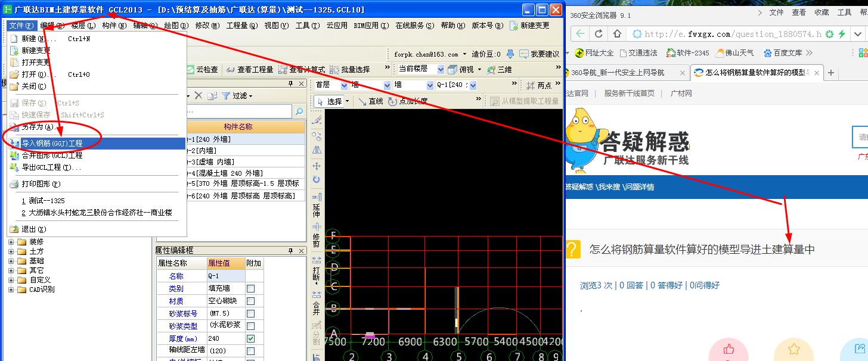The width and height of the screenshot is (868, 361).
Task: Click the mirror tool in the vertical toolbar
Action: click(317, 150)
